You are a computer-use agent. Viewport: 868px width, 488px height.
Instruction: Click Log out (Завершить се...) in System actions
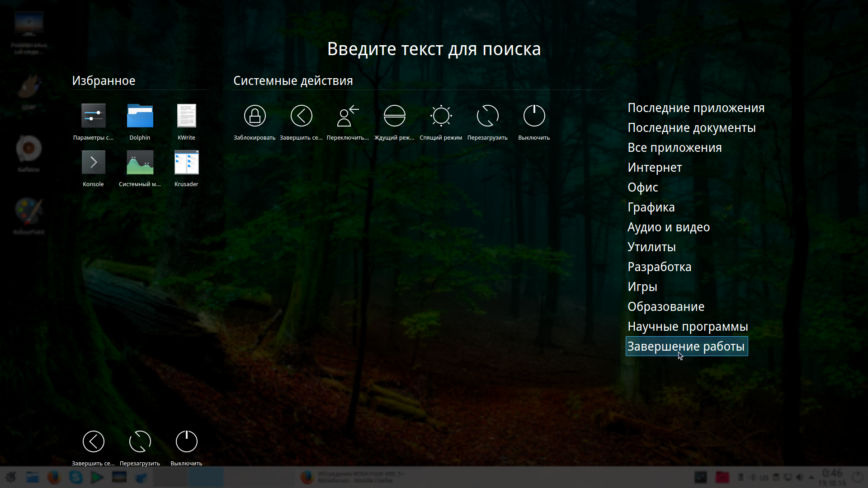(x=301, y=116)
